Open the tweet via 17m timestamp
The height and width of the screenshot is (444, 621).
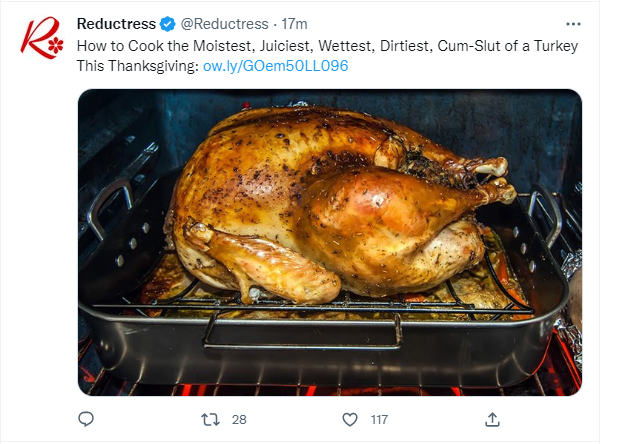tap(294, 24)
